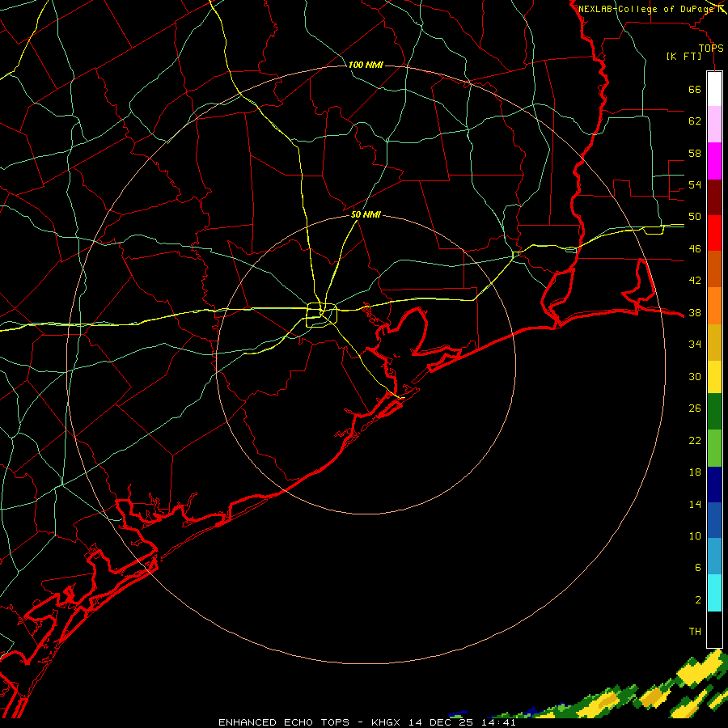This screenshot has width=728, height=728.
Task: Click the legend value 66
Action: point(695,90)
